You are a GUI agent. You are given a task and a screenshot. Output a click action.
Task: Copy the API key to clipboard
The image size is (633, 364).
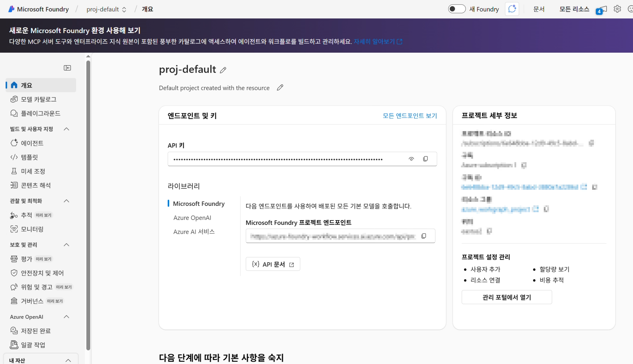click(425, 159)
